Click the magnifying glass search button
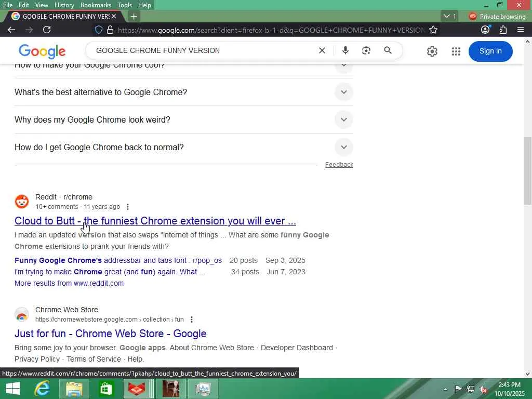The width and height of the screenshot is (532, 399). click(x=388, y=50)
